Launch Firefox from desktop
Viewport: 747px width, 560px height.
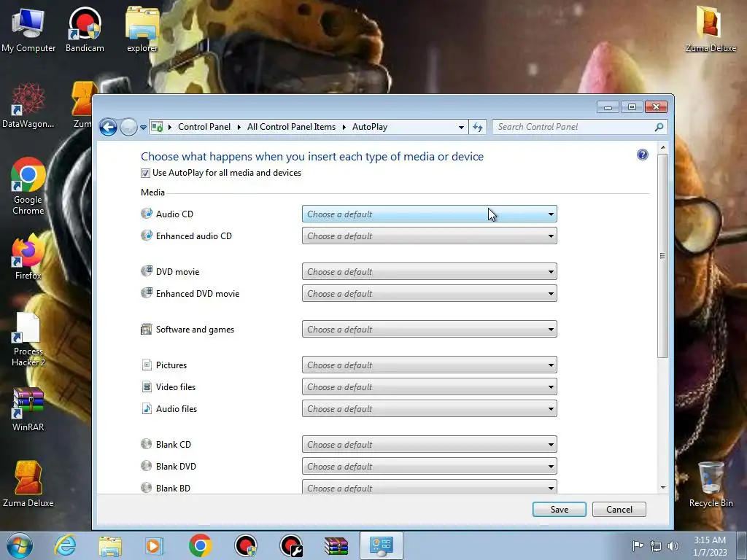28,257
